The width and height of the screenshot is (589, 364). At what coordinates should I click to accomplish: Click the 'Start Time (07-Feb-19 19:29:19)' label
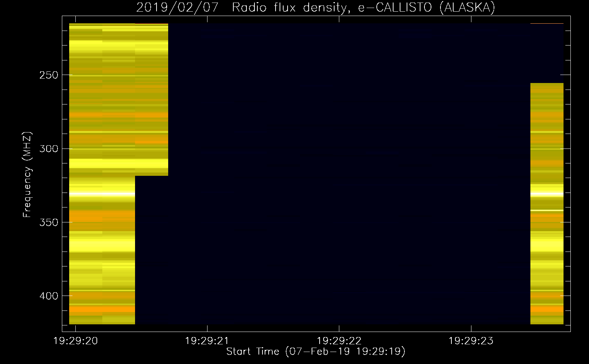pyautogui.click(x=316, y=352)
